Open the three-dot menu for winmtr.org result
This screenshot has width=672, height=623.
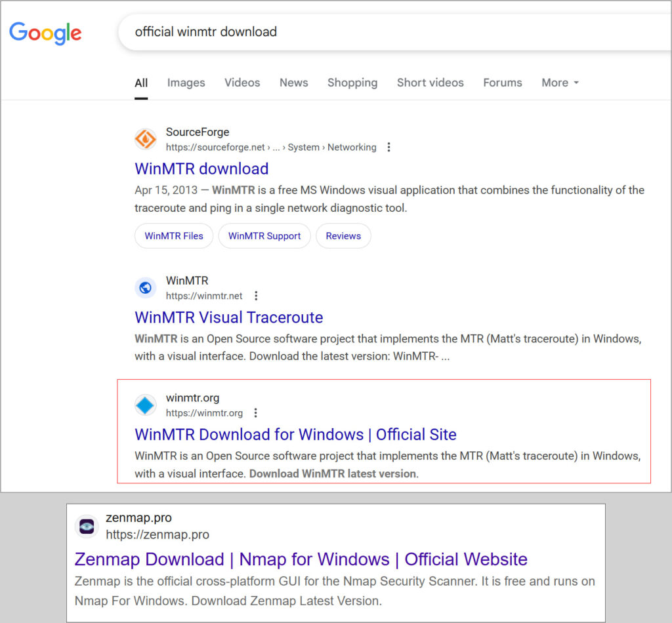coord(255,412)
